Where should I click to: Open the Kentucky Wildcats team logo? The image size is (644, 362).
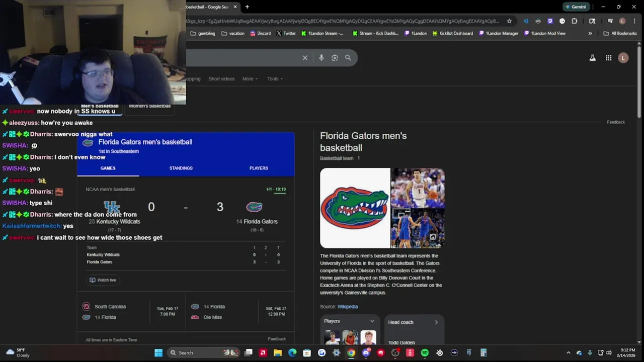(112, 207)
